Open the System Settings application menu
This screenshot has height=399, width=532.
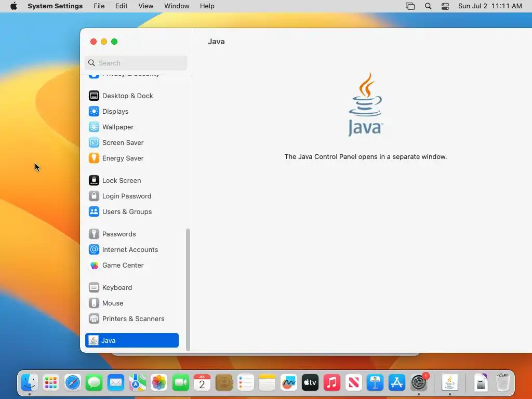(55, 6)
